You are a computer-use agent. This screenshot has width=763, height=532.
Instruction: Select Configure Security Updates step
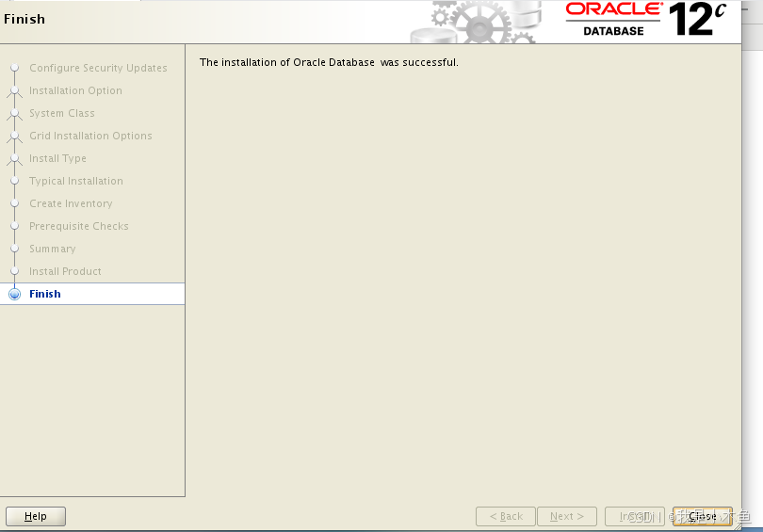98,68
